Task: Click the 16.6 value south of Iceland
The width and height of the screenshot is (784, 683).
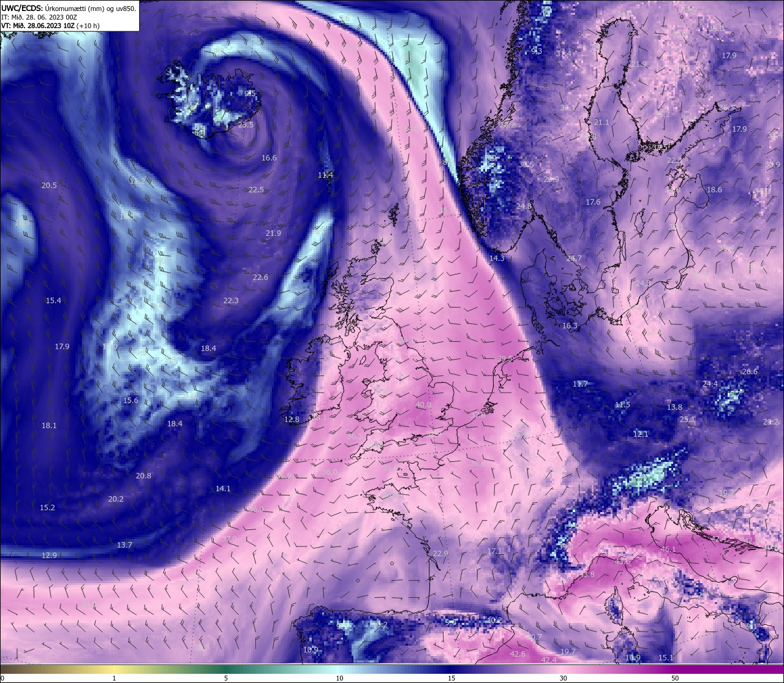Action: [269, 158]
